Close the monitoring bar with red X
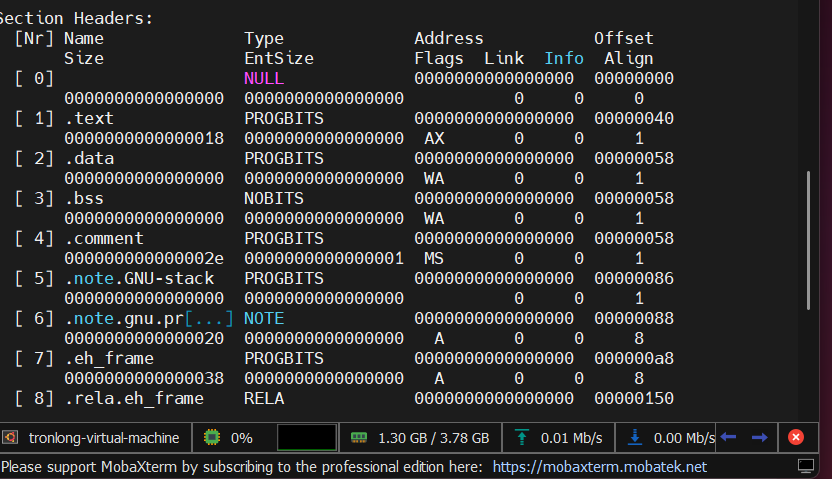 (x=796, y=437)
